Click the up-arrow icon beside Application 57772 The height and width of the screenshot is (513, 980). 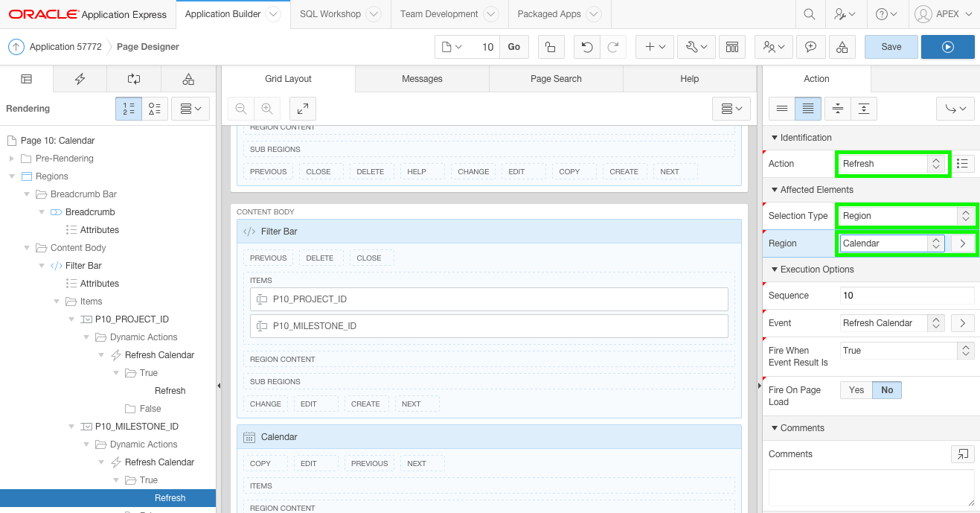click(x=16, y=47)
